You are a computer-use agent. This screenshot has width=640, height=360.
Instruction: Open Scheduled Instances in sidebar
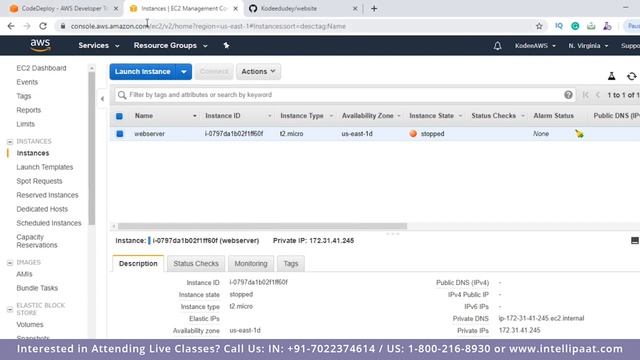click(x=49, y=223)
